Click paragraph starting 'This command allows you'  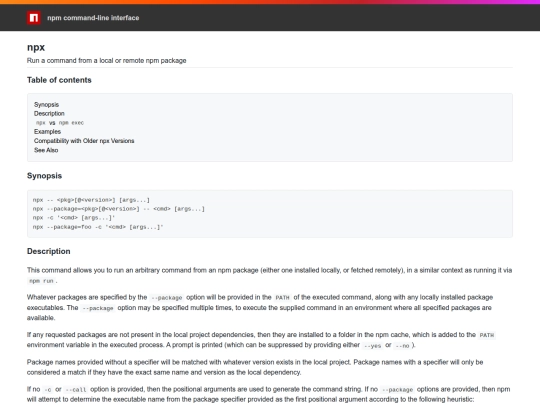coord(269,276)
